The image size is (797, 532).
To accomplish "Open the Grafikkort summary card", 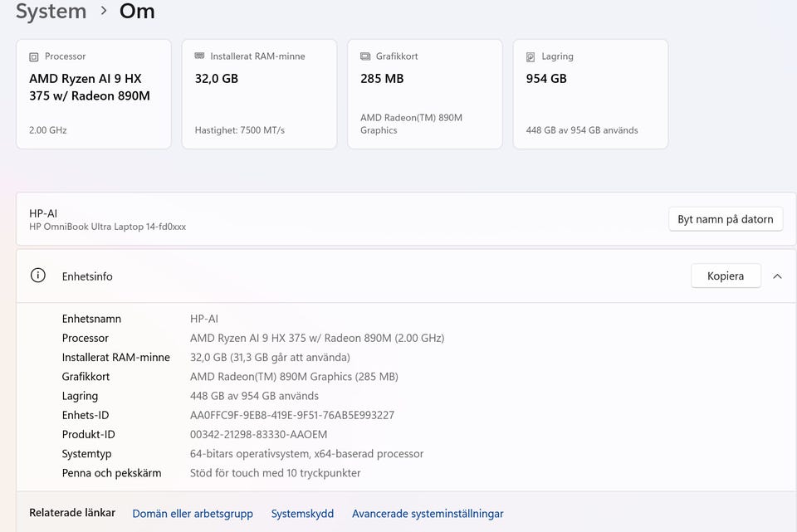I will (x=425, y=94).
